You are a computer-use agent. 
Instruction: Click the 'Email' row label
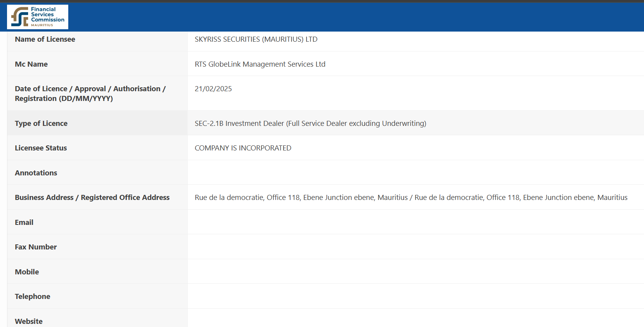24,223
